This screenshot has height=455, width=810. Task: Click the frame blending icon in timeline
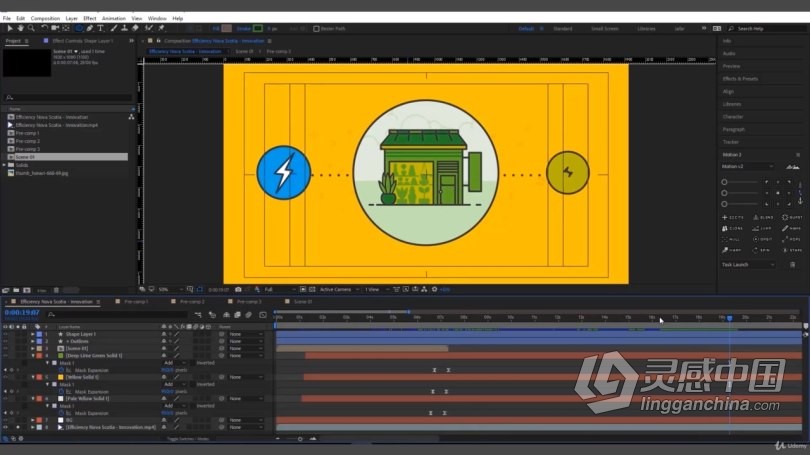(x=238, y=315)
